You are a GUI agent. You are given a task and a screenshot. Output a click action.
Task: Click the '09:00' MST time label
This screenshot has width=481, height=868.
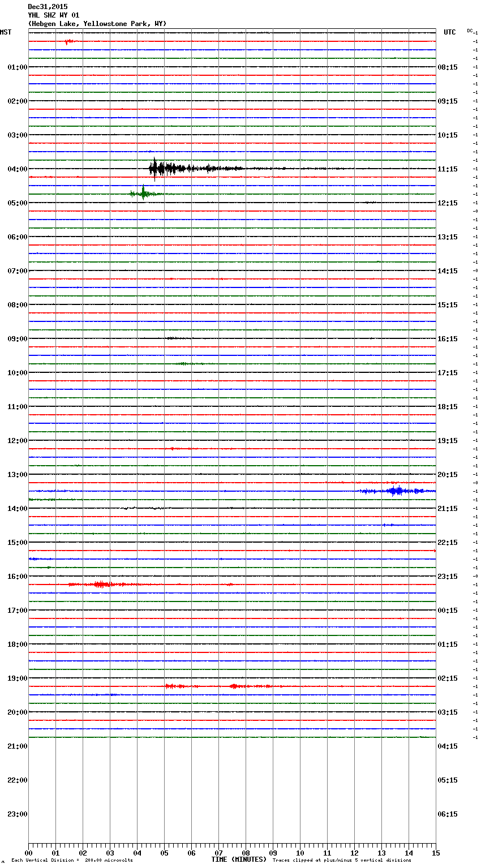click(x=18, y=339)
